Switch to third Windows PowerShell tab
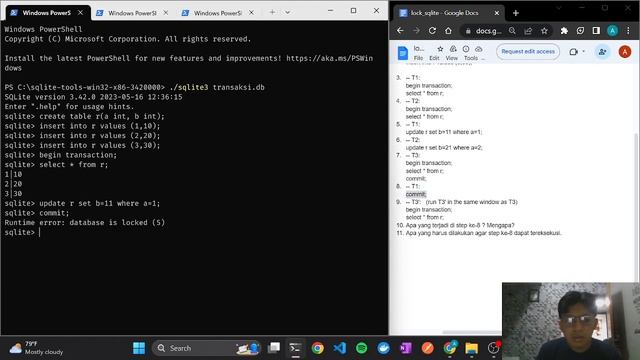The height and width of the screenshot is (360, 640). (x=218, y=13)
